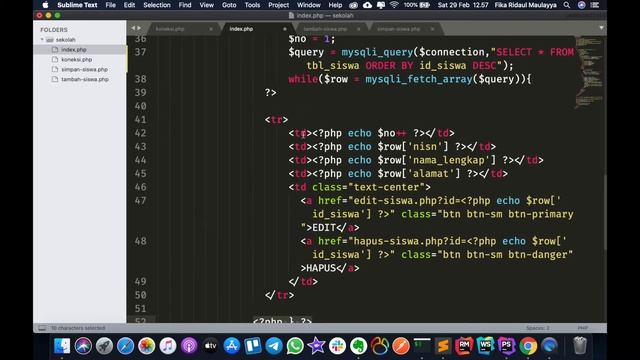Open RubyMine RM icon in dock
This screenshot has height=360, width=640.
coord(464,346)
